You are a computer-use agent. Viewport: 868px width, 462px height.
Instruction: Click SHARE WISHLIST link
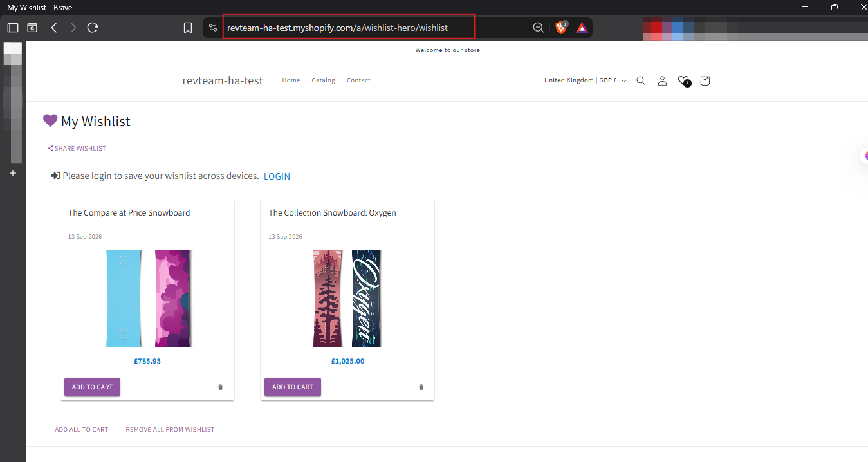tap(77, 149)
